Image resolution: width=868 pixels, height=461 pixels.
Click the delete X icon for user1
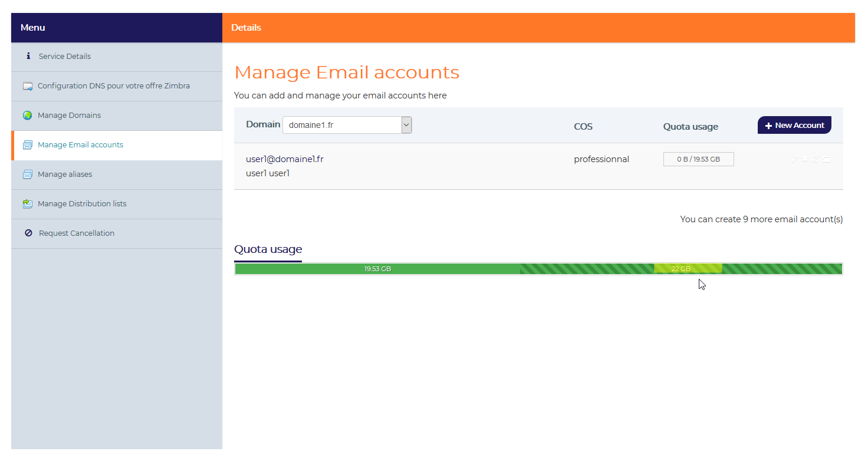805,159
